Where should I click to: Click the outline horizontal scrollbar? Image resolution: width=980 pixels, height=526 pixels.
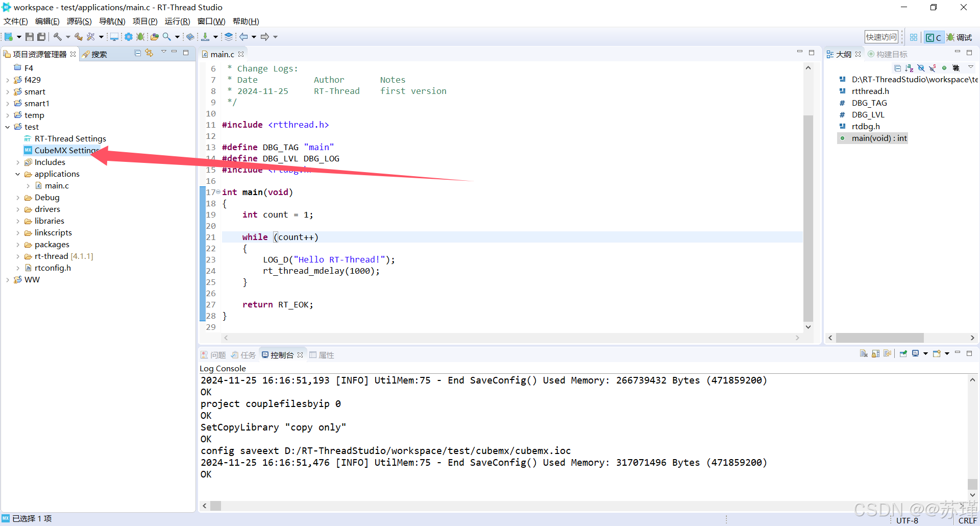pyautogui.click(x=880, y=338)
